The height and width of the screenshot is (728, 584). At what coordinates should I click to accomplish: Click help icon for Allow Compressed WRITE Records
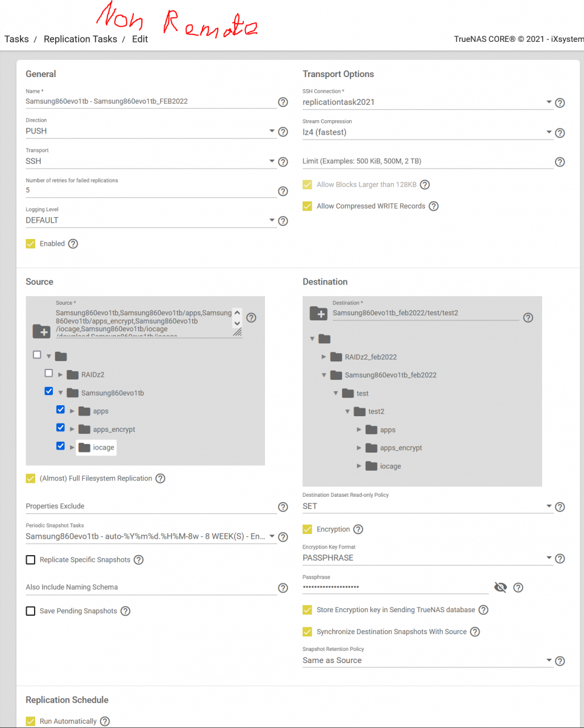click(x=433, y=206)
